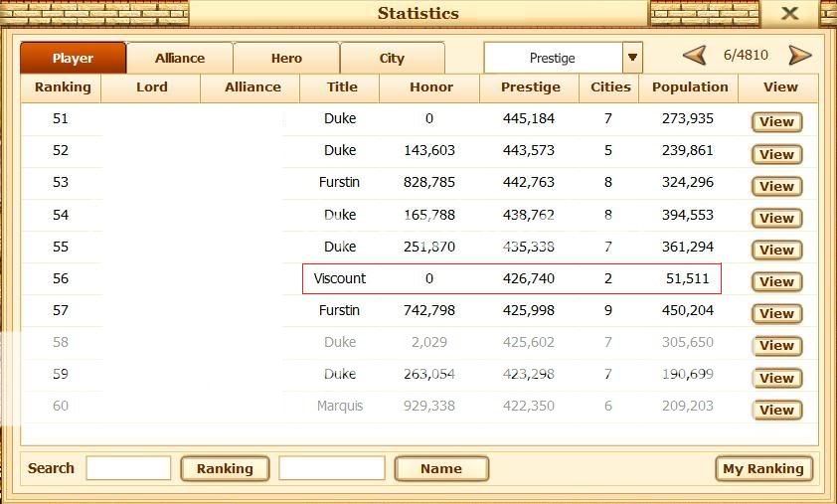Focus the name search input field

331,468
